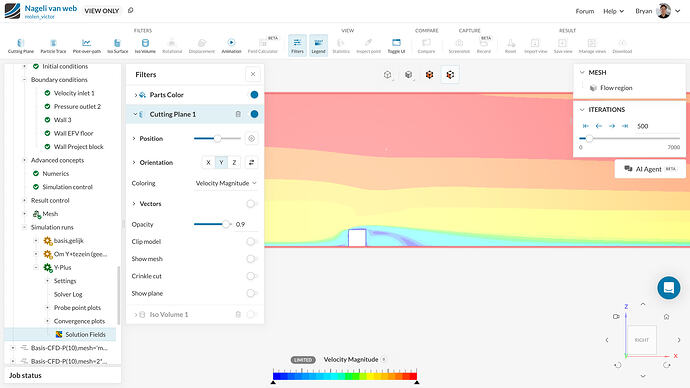Viewport: 690px width, 388px height.
Task: Close the Filters panel
Action: [253, 74]
